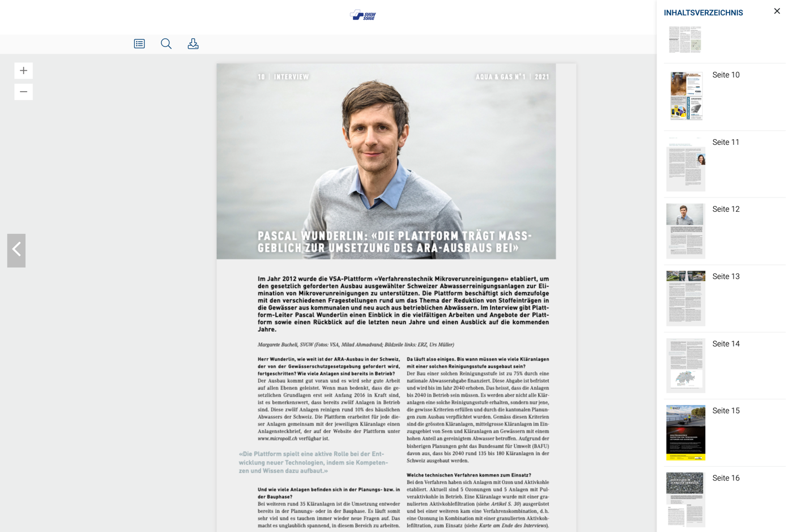
Task: Click the Seite 16 label
Action: 726,478
